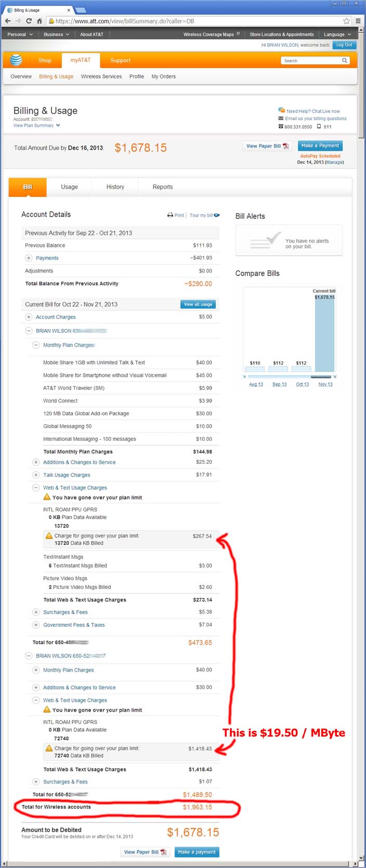
Task: Click the AT&T globe logo
Action: coord(16,60)
